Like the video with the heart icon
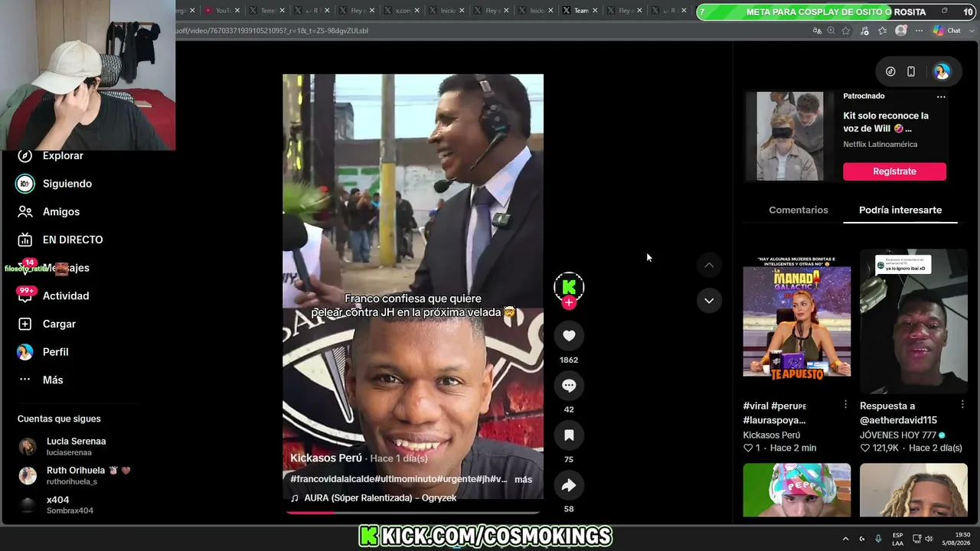 click(569, 336)
